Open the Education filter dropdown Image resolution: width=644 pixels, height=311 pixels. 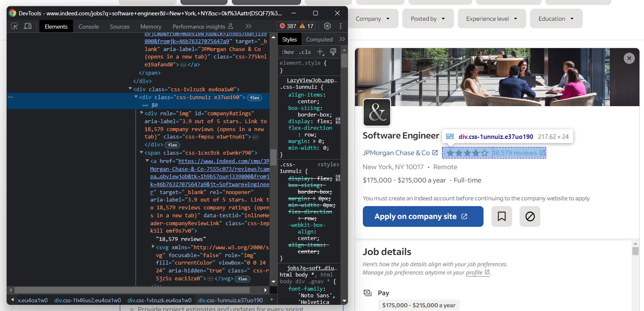(556, 19)
